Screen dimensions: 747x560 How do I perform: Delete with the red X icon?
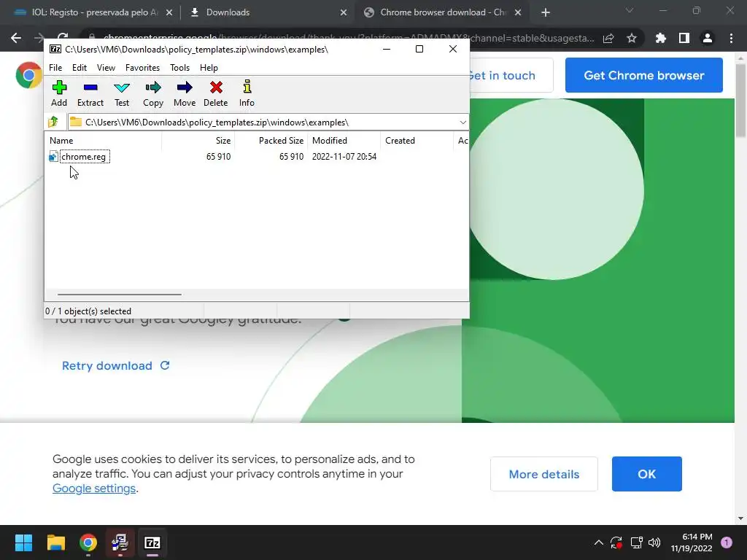[x=216, y=93]
